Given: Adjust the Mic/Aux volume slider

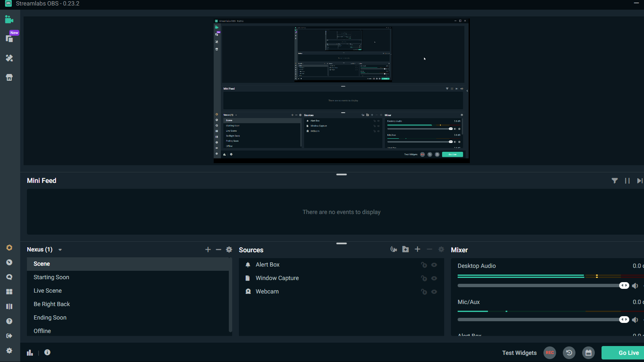Looking at the screenshot, I should (543, 320).
